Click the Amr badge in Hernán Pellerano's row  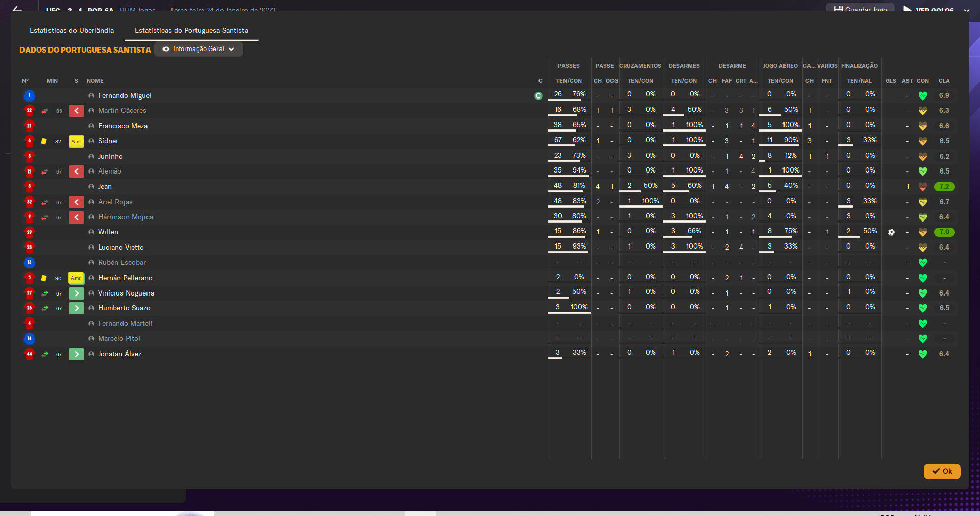[76, 278]
